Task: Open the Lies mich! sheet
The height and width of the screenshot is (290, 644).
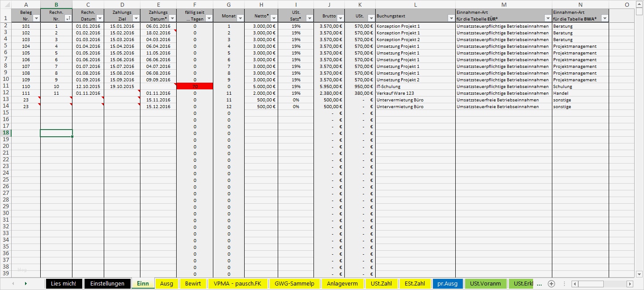Action: pyautogui.click(x=64, y=283)
